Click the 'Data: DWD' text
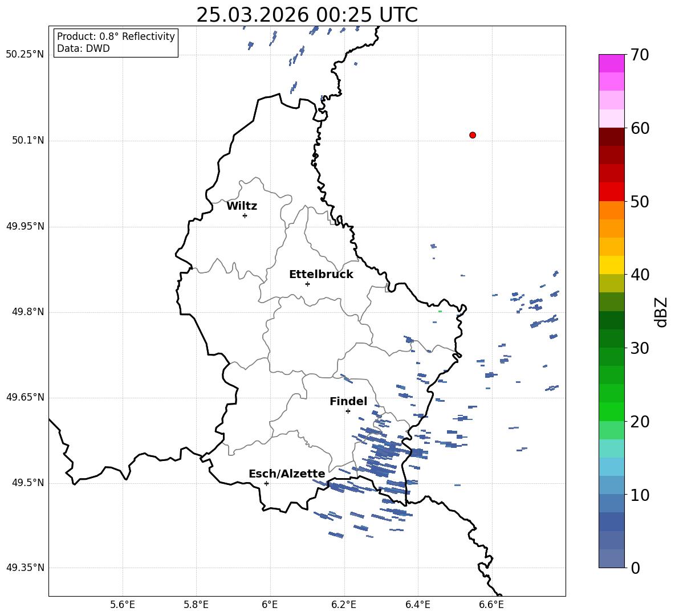This screenshot has height=616, width=675. [83, 48]
